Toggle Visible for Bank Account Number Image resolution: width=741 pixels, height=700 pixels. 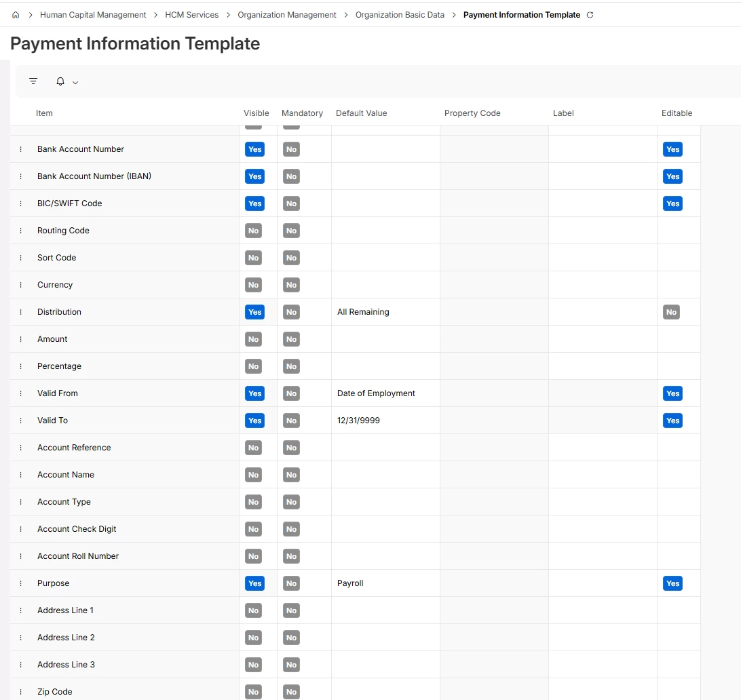pos(254,149)
